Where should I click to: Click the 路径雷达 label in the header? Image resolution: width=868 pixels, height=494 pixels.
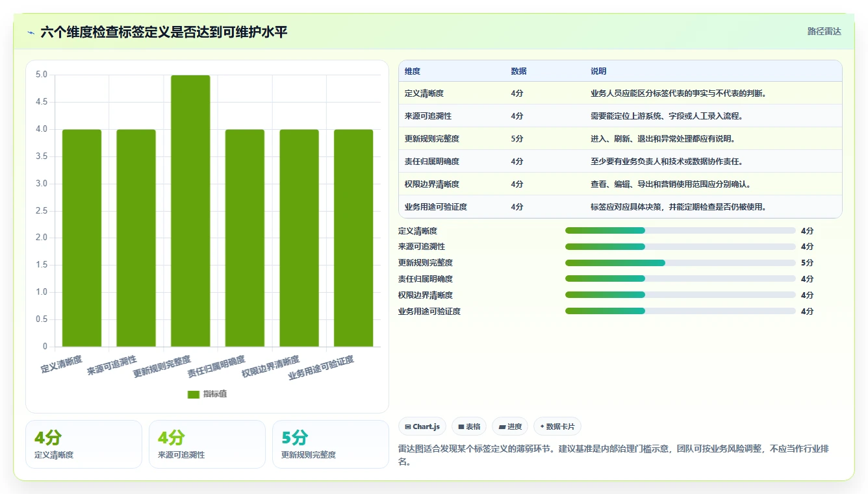[824, 31]
